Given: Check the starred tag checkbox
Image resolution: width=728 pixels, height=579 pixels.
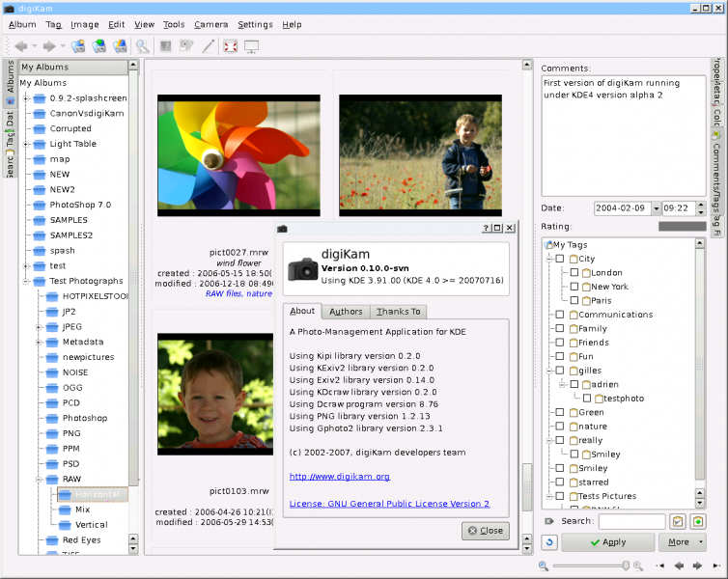Looking at the screenshot, I should [x=560, y=482].
